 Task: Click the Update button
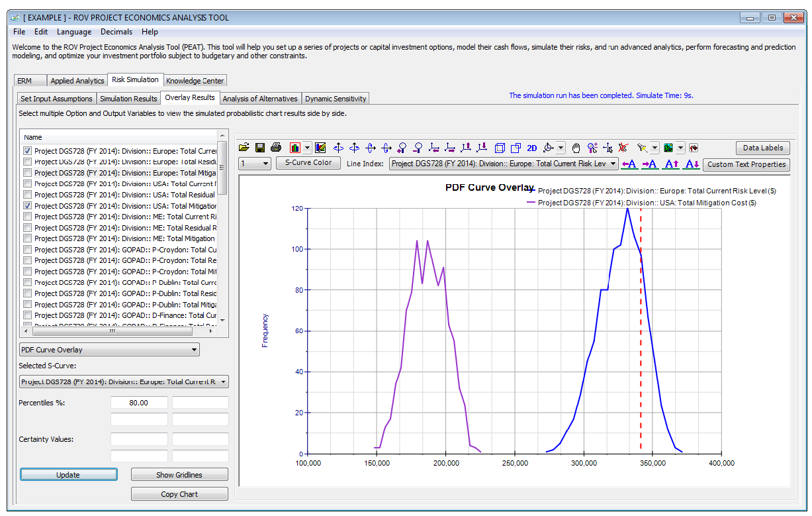pos(68,474)
